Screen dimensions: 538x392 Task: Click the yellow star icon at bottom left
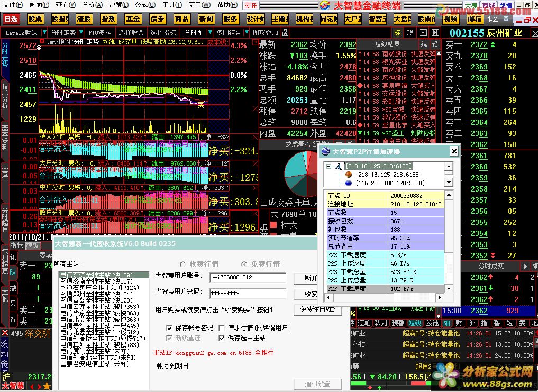(47, 387)
